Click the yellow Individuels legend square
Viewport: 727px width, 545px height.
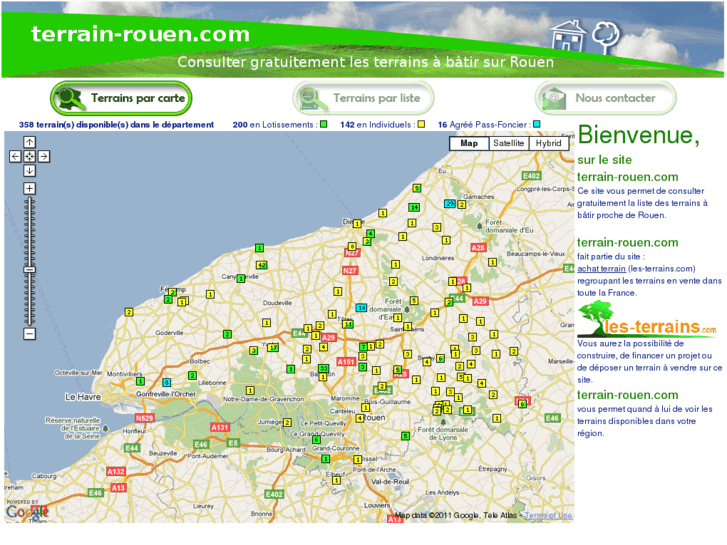click(421, 124)
